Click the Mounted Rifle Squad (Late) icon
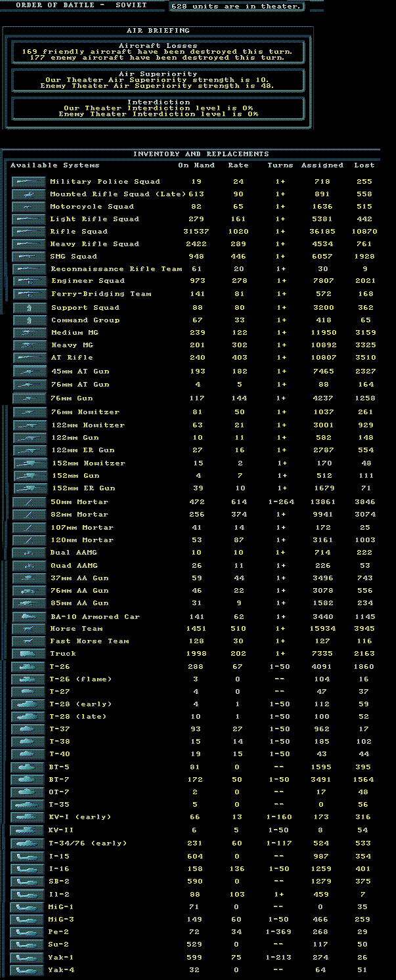Viewport: 396px width, 980px height. tap(29, 194)
